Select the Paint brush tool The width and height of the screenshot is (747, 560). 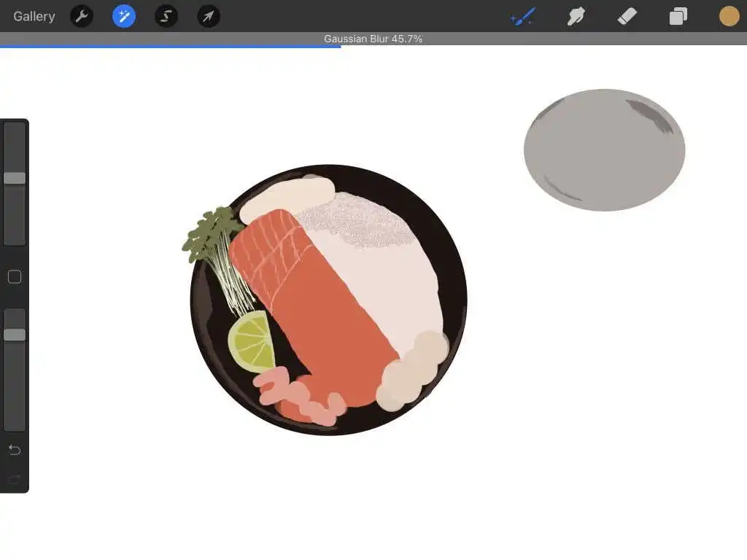pyautogui.click(x=523, y=16)
